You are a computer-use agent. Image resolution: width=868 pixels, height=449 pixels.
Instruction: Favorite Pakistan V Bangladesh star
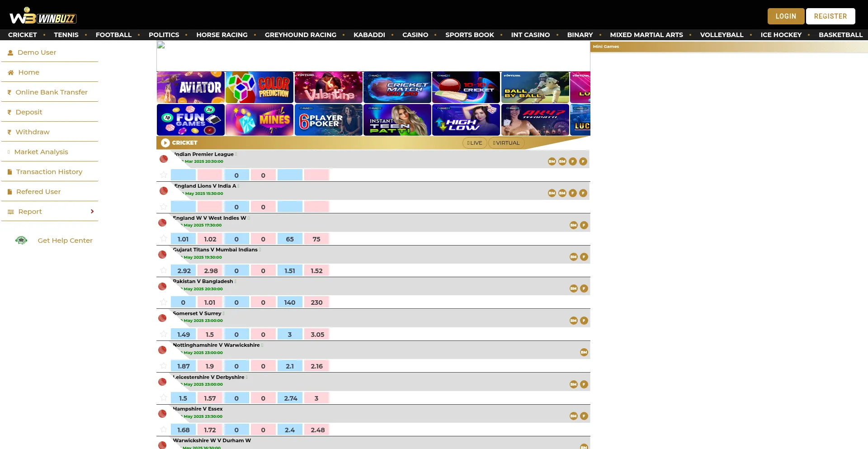point(164,302)
